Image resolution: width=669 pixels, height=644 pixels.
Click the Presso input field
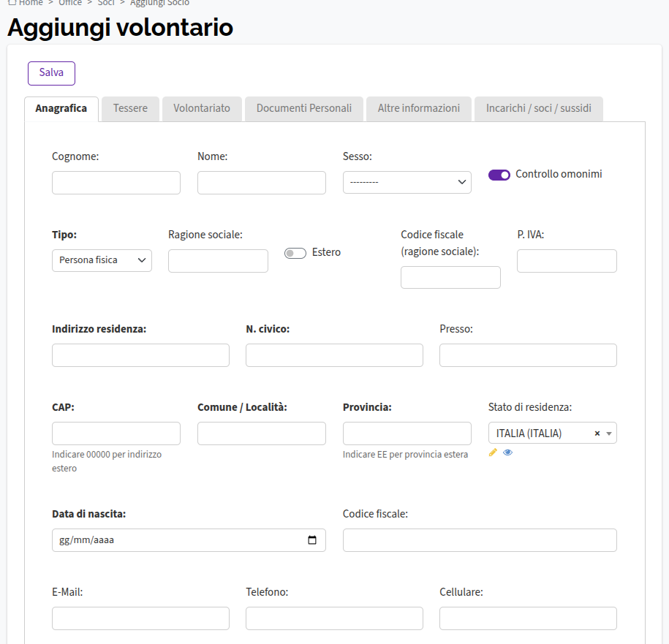(528, 355)
